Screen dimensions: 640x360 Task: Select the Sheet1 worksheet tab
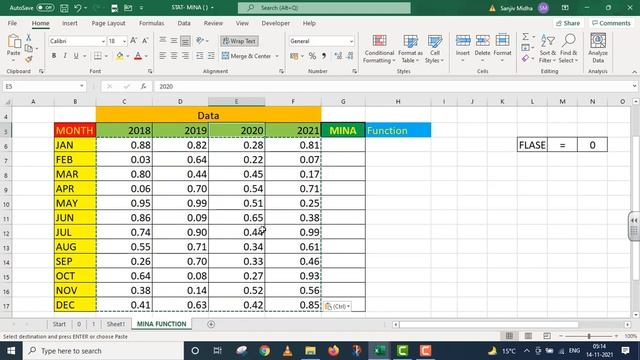tap(116, 324)
